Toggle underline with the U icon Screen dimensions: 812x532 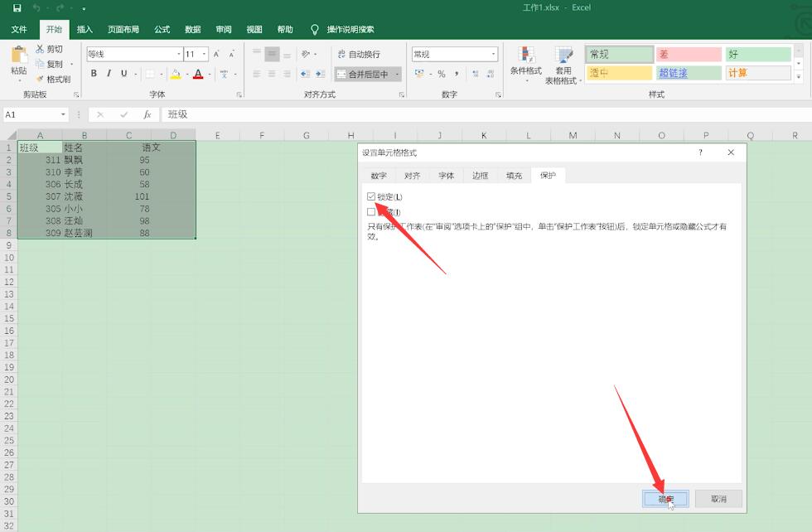[123, 74]
